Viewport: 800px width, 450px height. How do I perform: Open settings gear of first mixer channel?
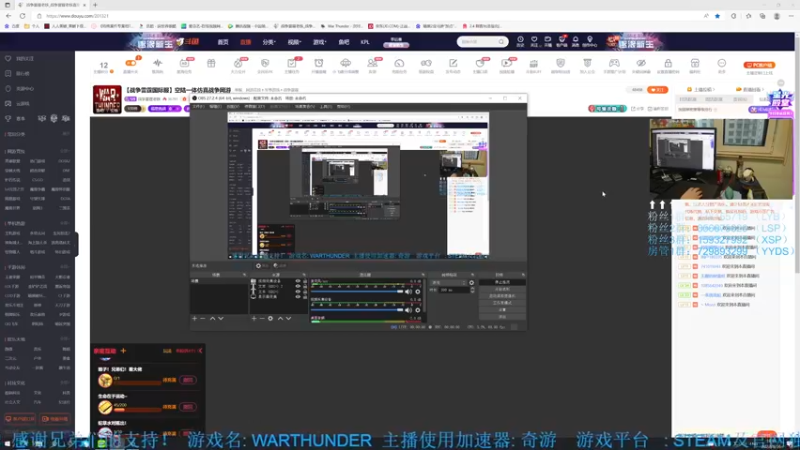tap(417, 292)
